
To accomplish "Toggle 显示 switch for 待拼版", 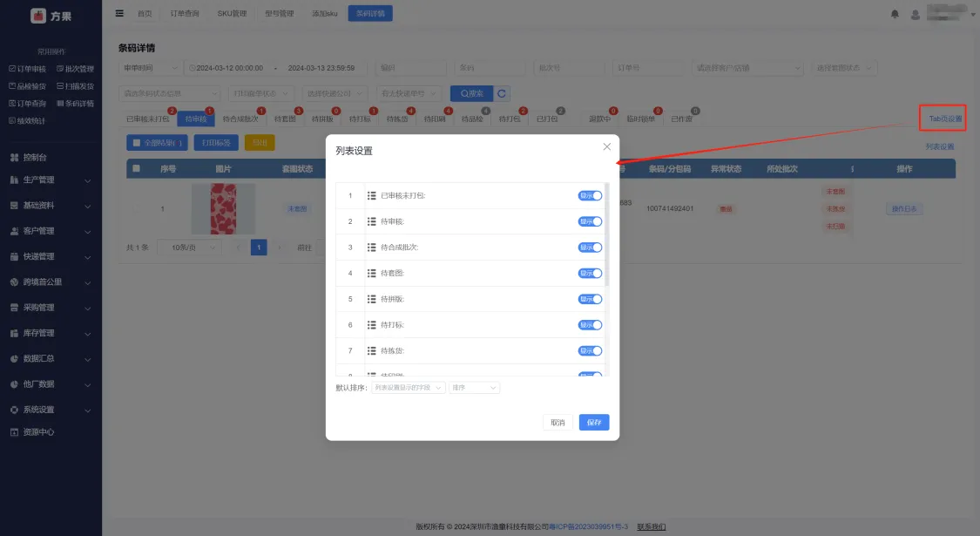I will [x=590, y=299].
